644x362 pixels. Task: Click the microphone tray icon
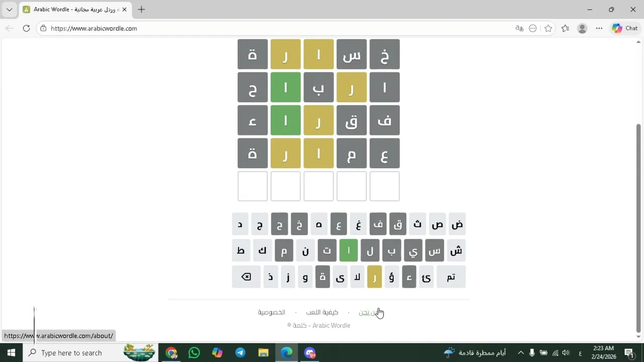point(532,353)
